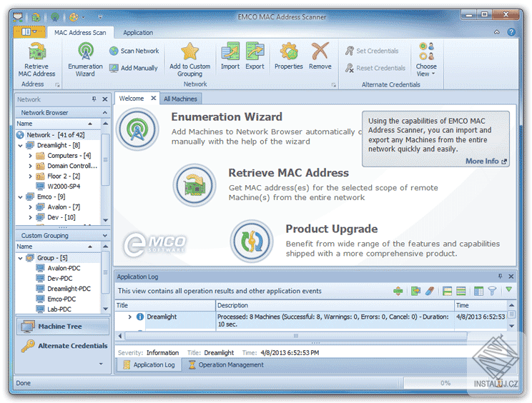Close the Network panel
The height and width of the screenshot is (403, 532).
105,99
